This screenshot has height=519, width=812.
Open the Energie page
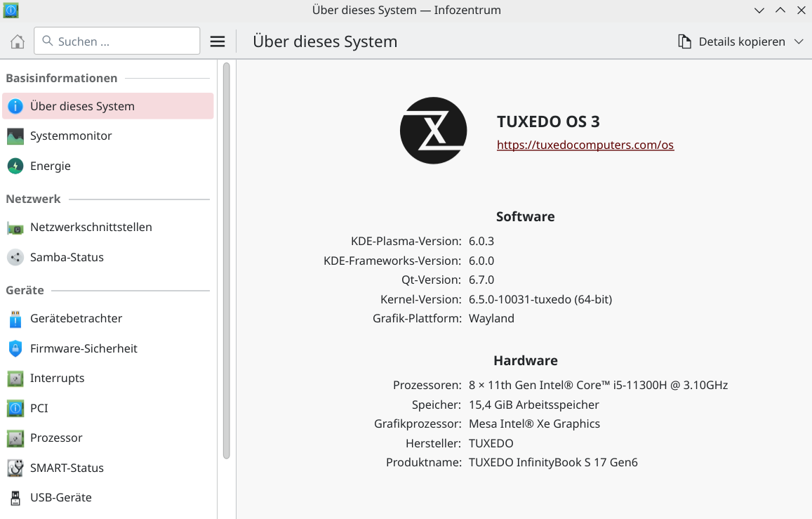coord(107,166)
